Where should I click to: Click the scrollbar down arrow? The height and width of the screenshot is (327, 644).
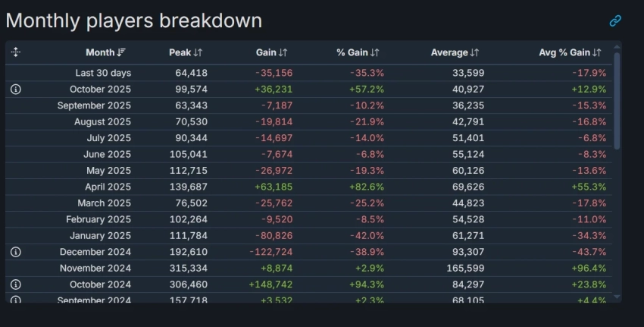pos(617,297)
